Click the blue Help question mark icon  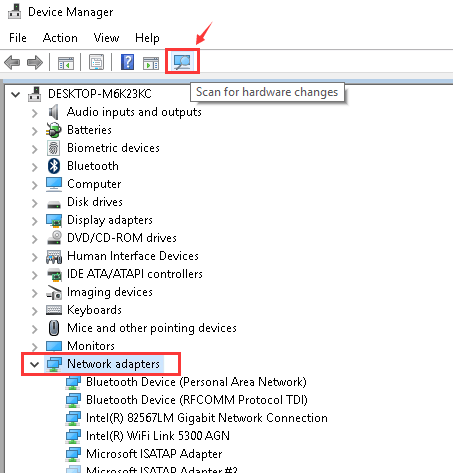(x=127, y=62)
